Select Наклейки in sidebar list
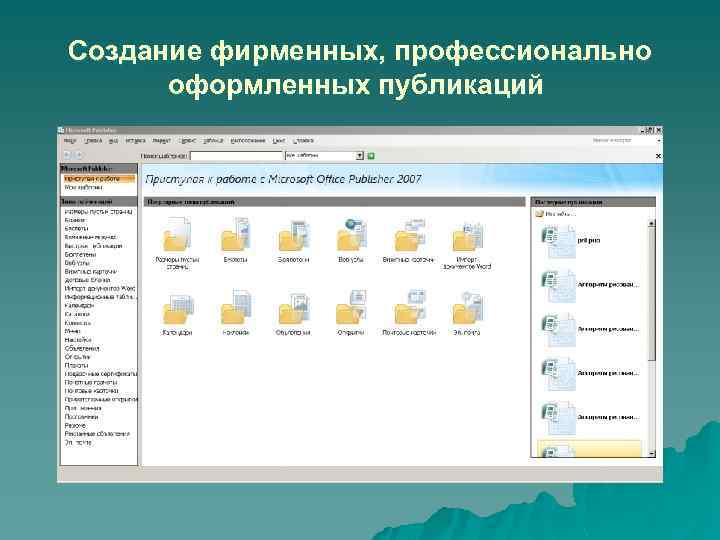The image size is (720, 540). tap(78, 340)
